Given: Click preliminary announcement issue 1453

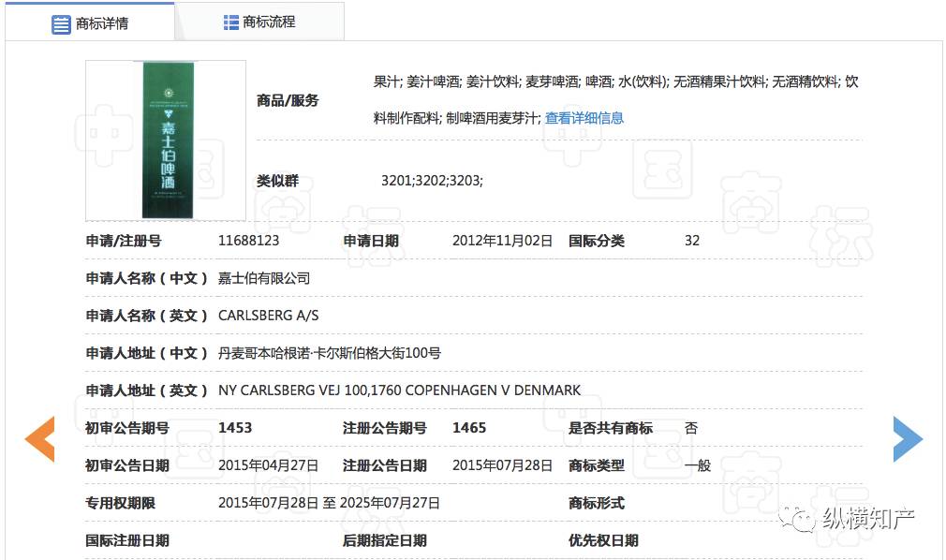Looking at the screenshot, I should click(x=235, y=428).
